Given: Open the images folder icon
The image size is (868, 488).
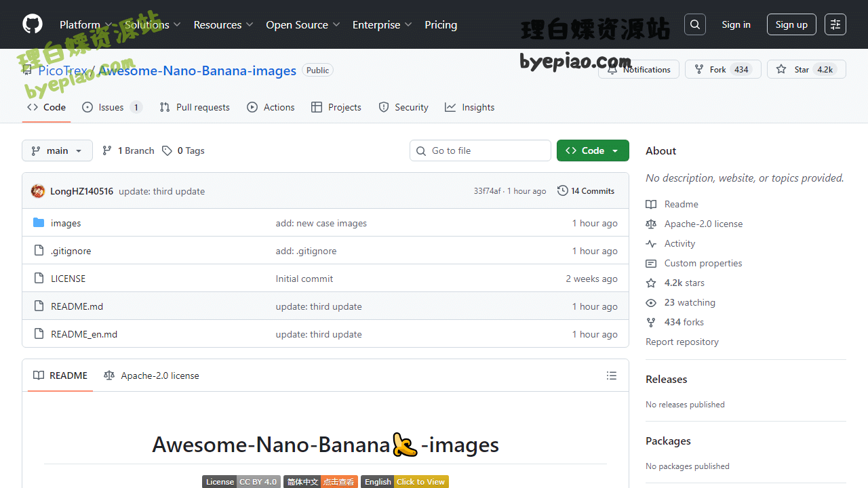Looking at the screenshot, I should [39, 223].
